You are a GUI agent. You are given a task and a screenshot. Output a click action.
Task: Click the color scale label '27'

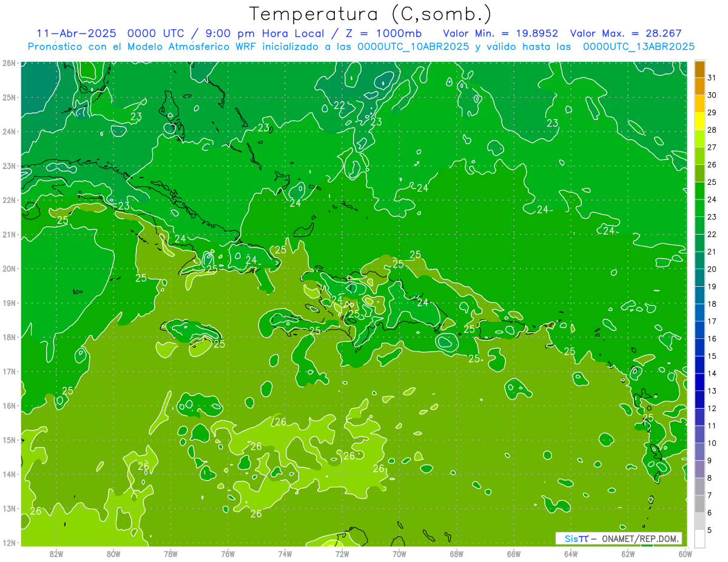coord(712,147)
